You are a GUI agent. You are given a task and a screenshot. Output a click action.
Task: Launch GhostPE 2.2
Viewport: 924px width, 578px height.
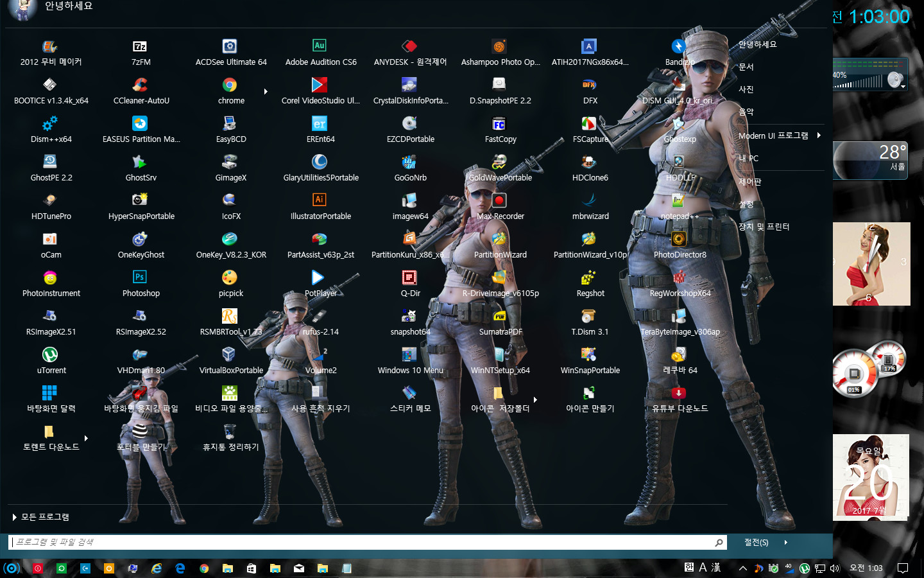(x=51, y=168)
